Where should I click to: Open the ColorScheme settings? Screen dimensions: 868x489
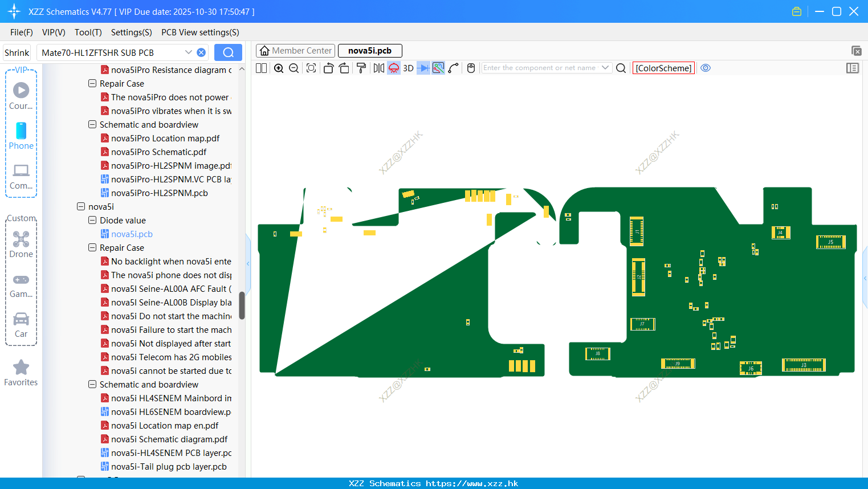[x=663, y=68]
